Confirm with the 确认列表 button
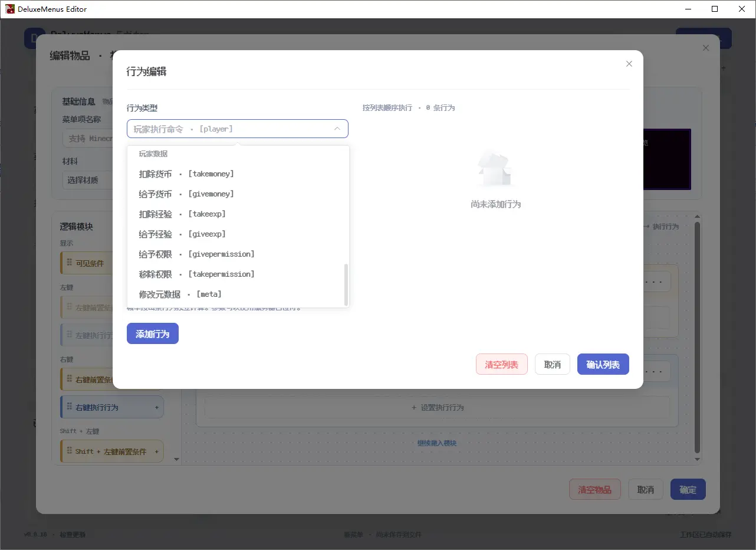 tap(603, 365)
